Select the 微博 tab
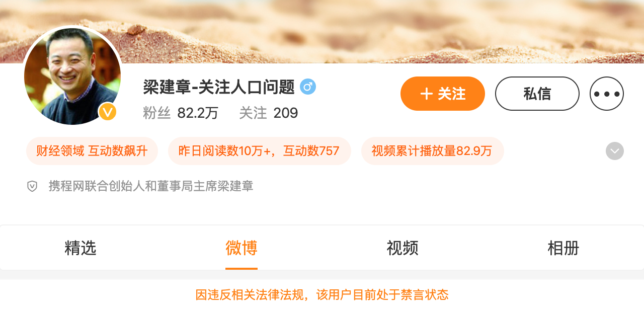The width and height of the screenshot is (644, 310). point(242,248)
